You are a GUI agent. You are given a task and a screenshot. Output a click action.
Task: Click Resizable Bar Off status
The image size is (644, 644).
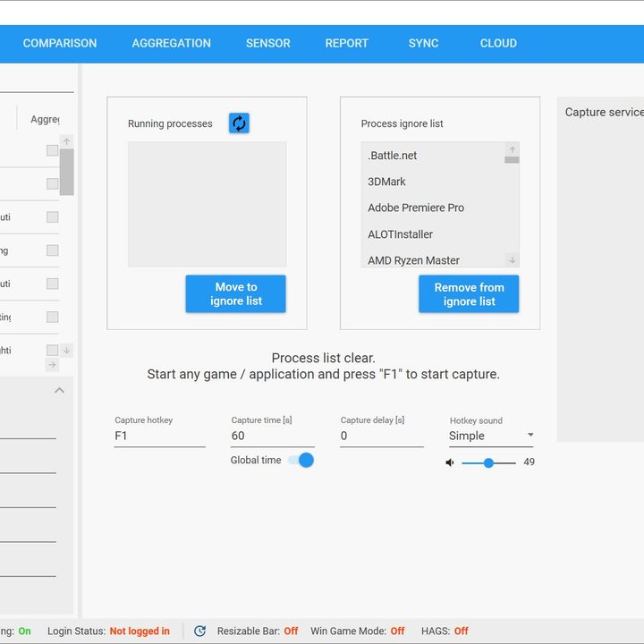pos(291,631)
